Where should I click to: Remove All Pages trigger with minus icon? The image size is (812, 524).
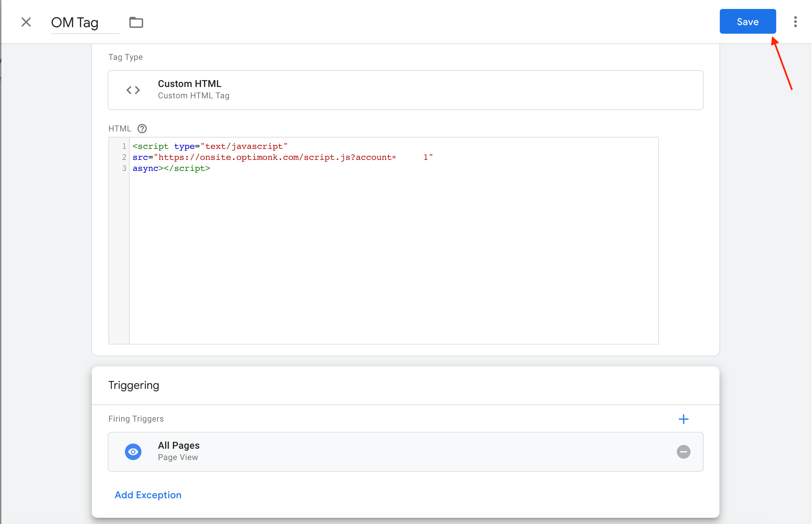683,451
